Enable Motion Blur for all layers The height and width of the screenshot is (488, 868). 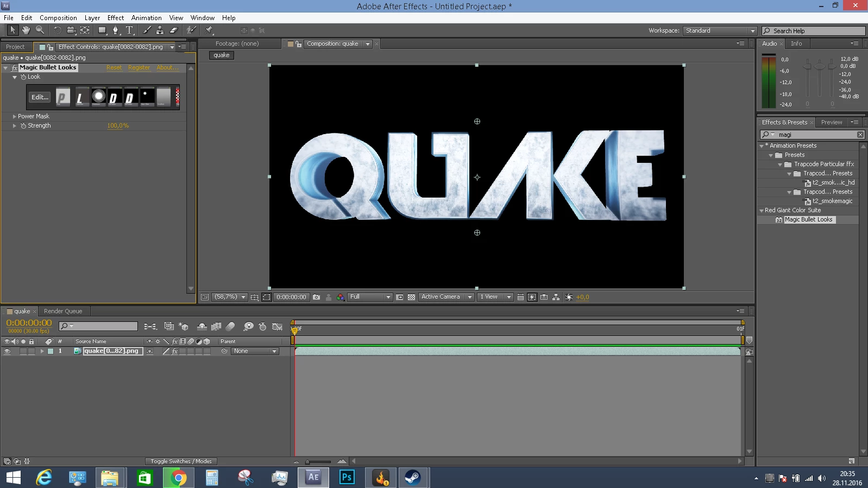[230, 326]
